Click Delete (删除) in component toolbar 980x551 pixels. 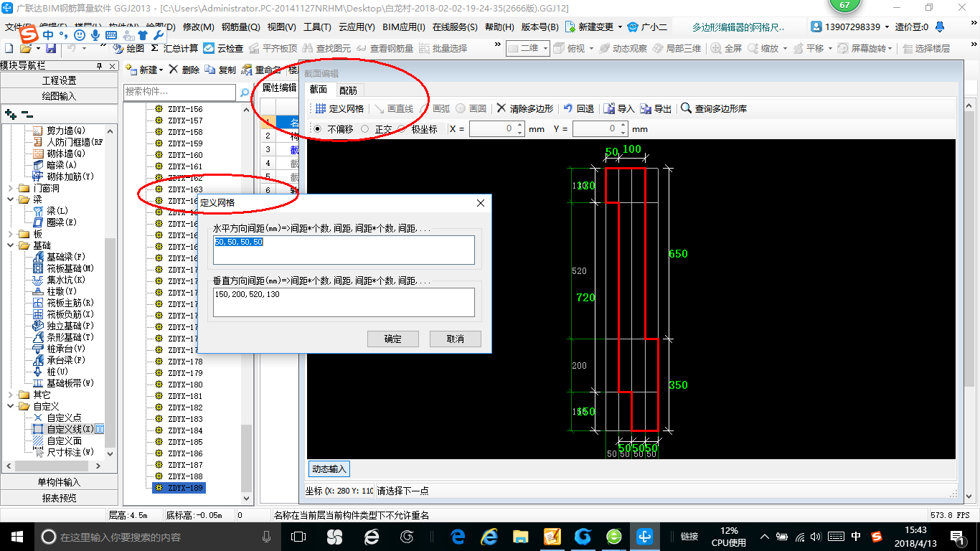point(184,70)
